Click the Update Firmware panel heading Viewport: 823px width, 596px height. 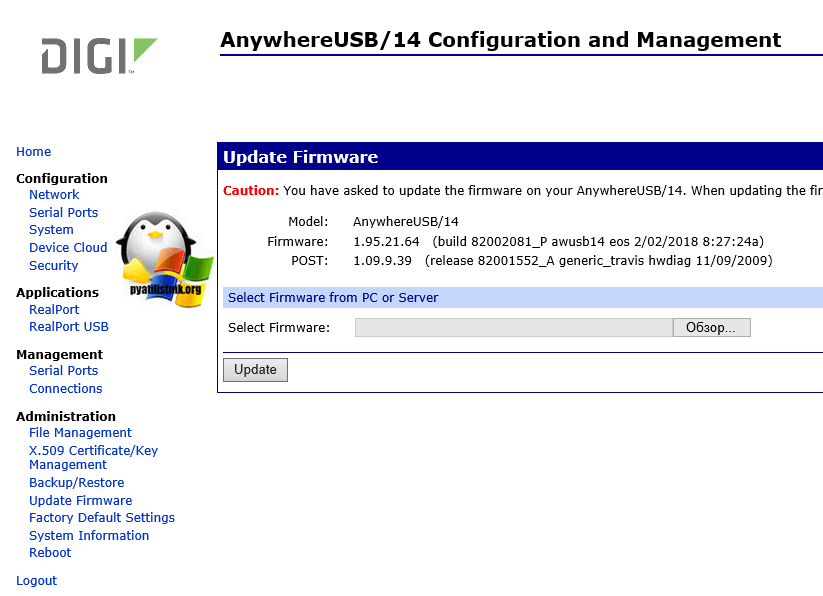pyautogui.click(x=300, y=157)
